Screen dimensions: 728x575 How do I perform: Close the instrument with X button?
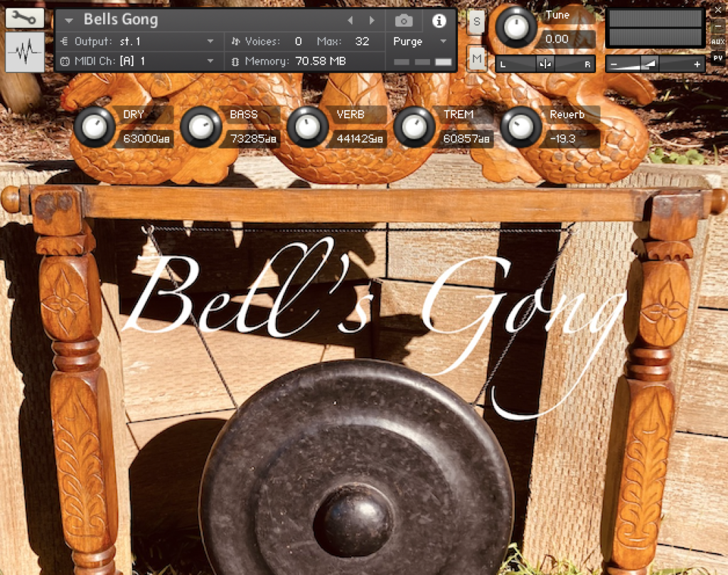coord(718,10)
